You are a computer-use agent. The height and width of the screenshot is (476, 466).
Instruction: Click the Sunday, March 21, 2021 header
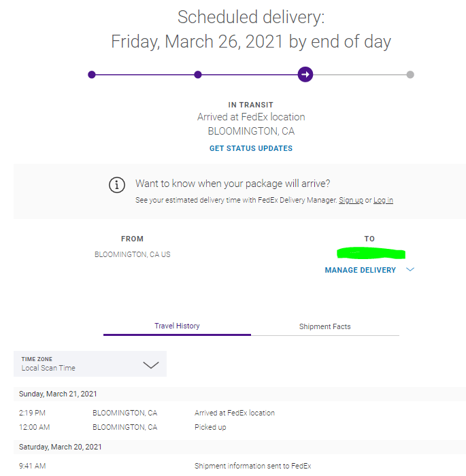tap(58, 394)
